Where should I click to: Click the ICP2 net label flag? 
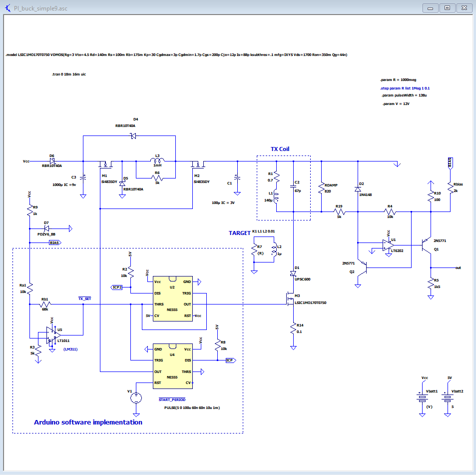pyautogui.click(x=116, y=287)
